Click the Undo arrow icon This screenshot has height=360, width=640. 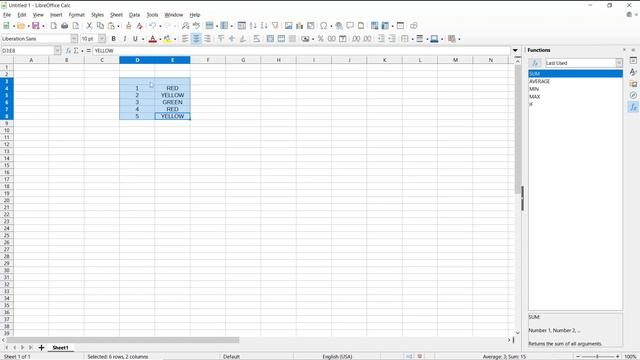[x=153, y=26]
